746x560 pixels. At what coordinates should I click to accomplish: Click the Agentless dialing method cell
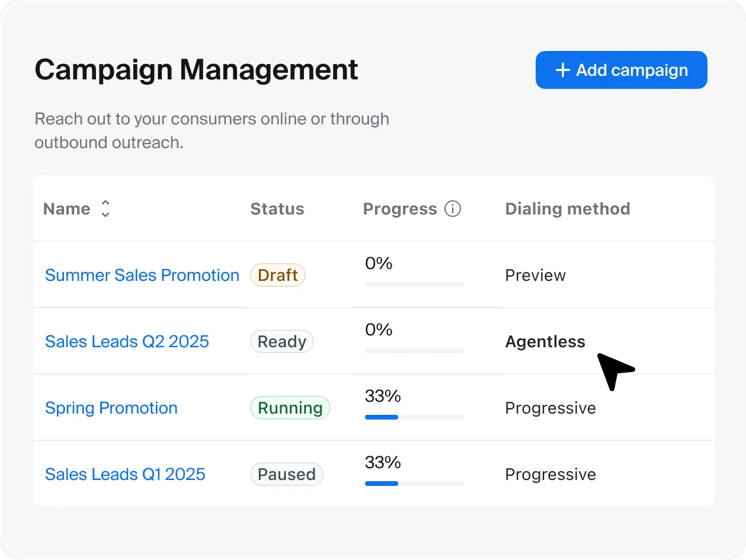point(545,341)
